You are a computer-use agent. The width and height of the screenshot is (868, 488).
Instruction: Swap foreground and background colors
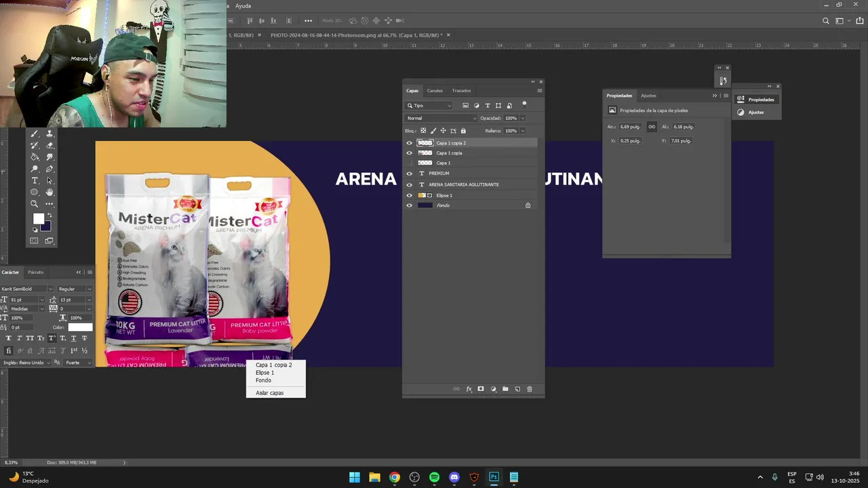[50, 216]
